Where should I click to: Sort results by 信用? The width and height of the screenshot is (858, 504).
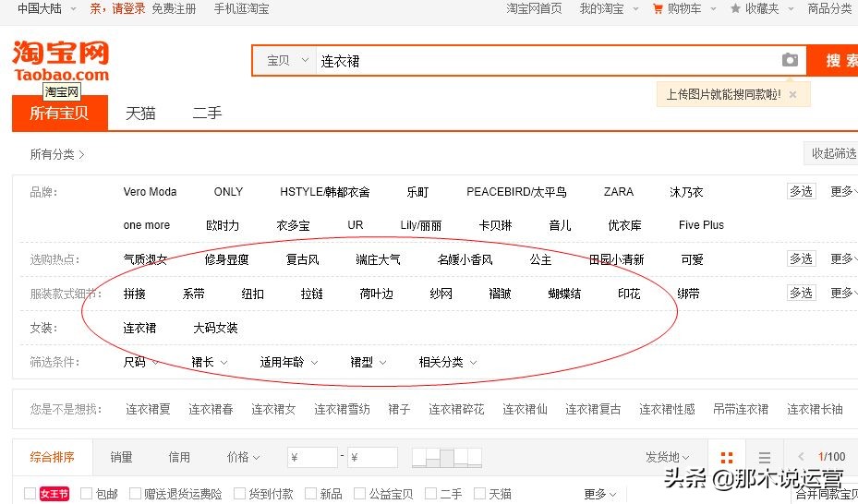point(179,457)
